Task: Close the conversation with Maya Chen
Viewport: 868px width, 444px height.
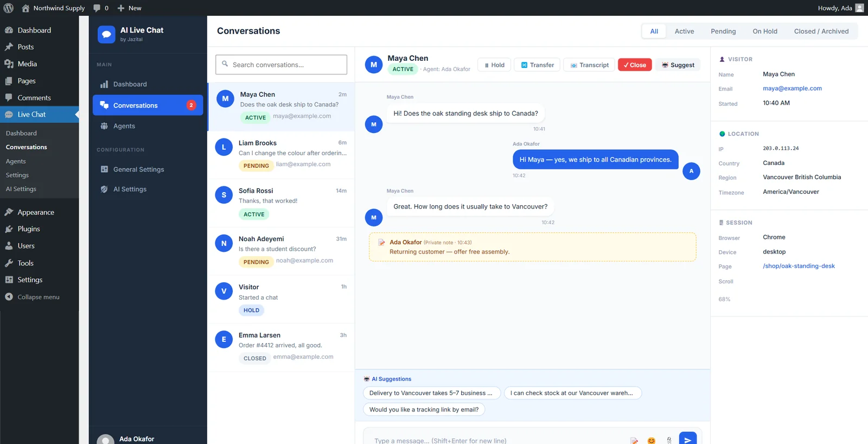Action: pyautogui.click(x=635, y=65)
